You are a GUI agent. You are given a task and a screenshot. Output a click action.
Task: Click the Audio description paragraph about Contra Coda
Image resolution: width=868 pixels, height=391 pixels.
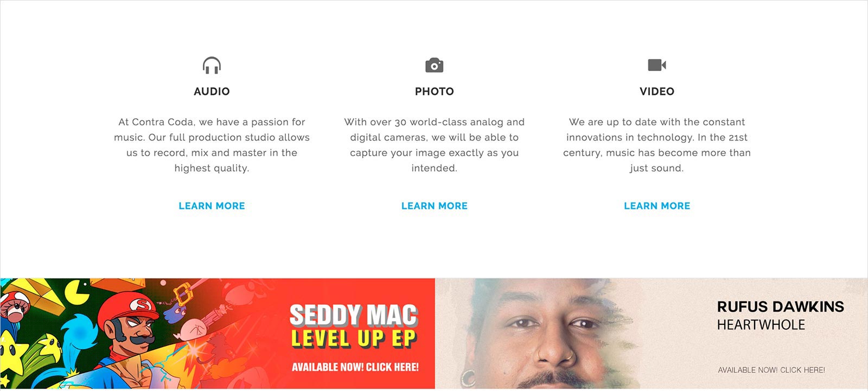pos(212,145)
